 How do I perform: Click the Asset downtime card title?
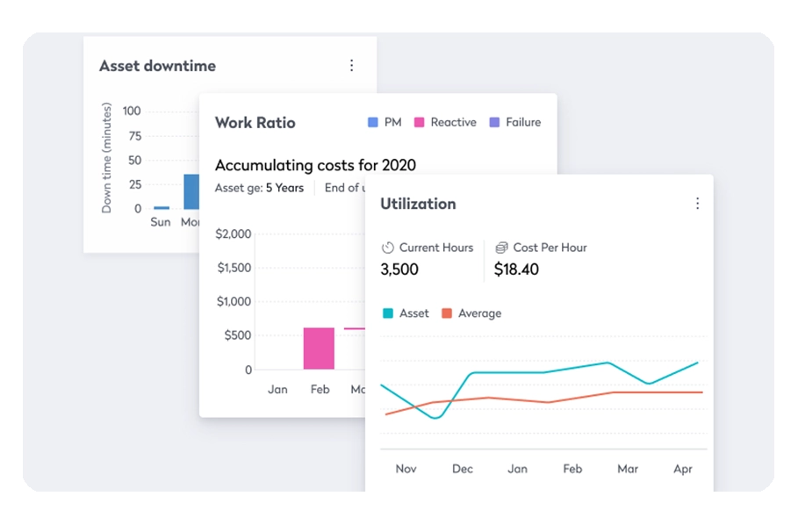coord(157,66)
